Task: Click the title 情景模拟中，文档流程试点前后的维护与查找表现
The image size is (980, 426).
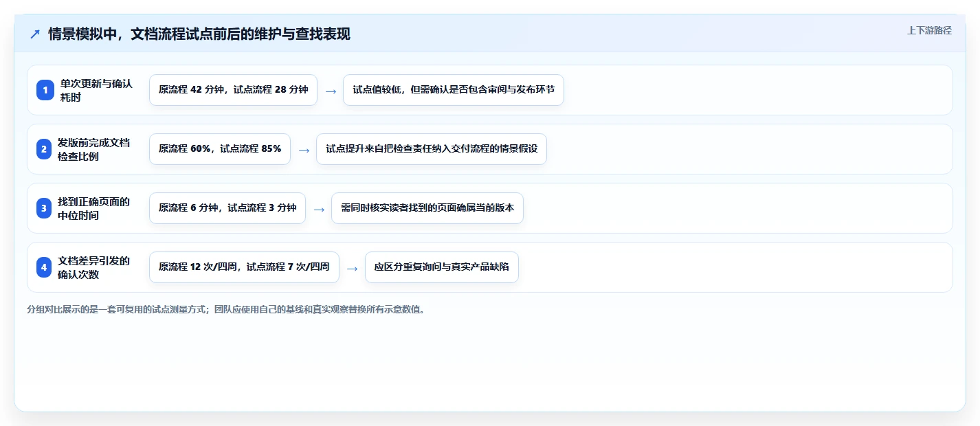Action: 199,34
